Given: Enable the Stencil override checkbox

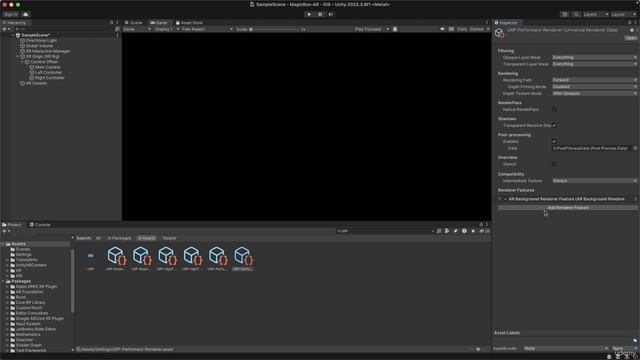Looking at the screenshot, I should [554, 164].
